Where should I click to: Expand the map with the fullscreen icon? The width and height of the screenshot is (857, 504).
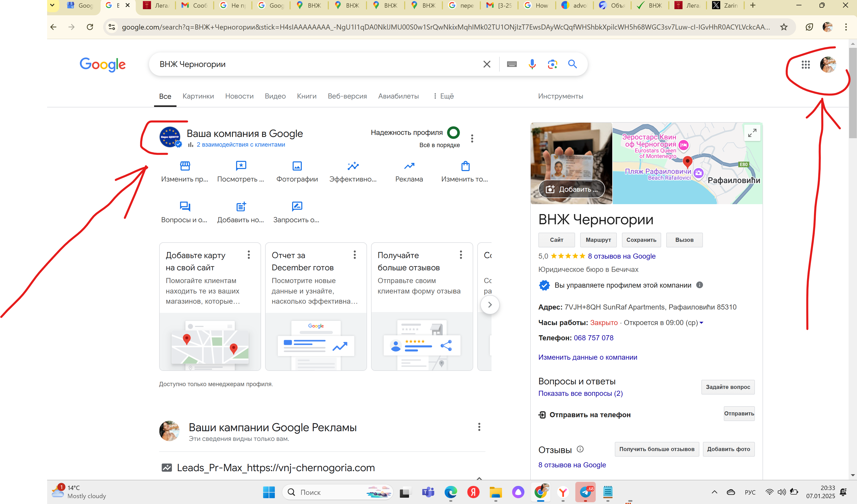(x=752, y=133)
